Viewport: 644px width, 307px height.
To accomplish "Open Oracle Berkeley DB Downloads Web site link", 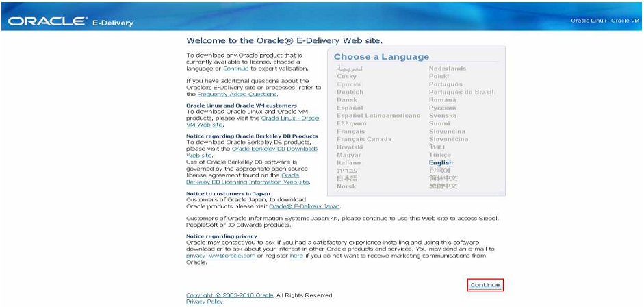I will [252, 152].
